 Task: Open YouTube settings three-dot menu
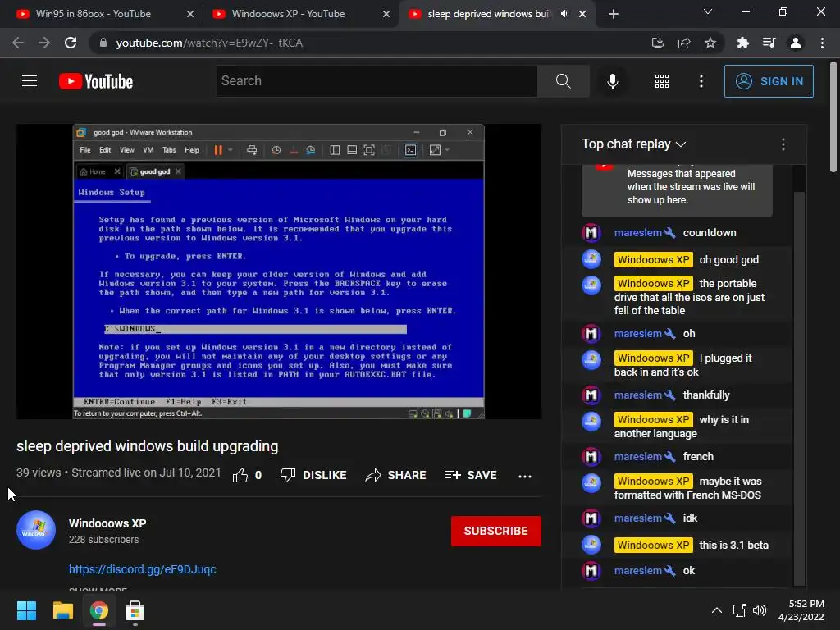[x=701, y=81]
